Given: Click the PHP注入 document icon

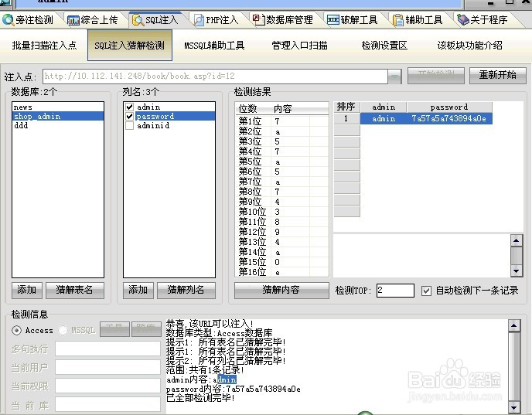Looking at the screenshot, I should 199,20.
